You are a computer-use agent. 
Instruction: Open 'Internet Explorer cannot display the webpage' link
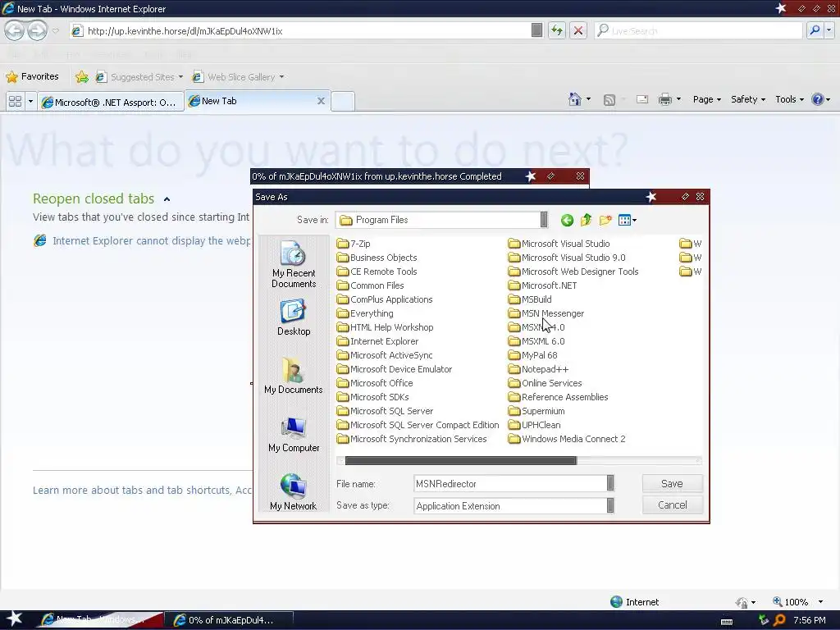click(x=151, y=241)
